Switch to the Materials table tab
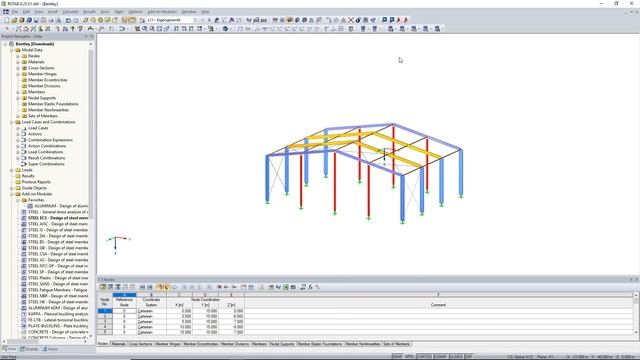Viewport: 640px width, 360px height. click(118, 344)
